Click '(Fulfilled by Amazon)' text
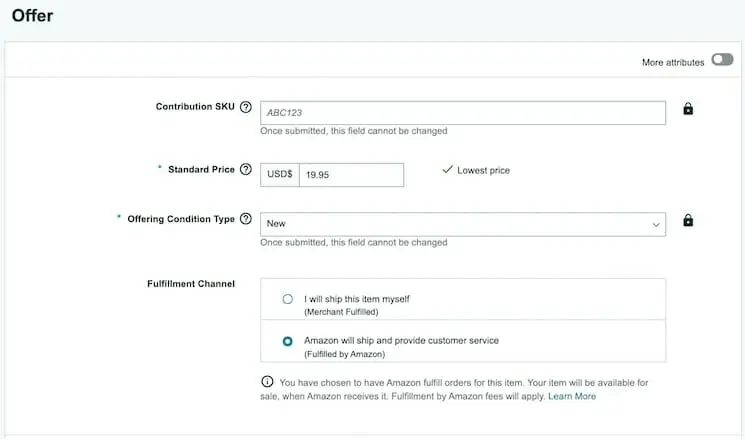 click(x=344, y=354)
